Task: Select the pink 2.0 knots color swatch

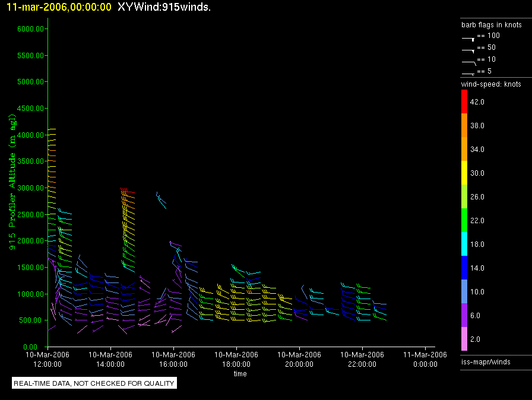Action: click(464, 339)
